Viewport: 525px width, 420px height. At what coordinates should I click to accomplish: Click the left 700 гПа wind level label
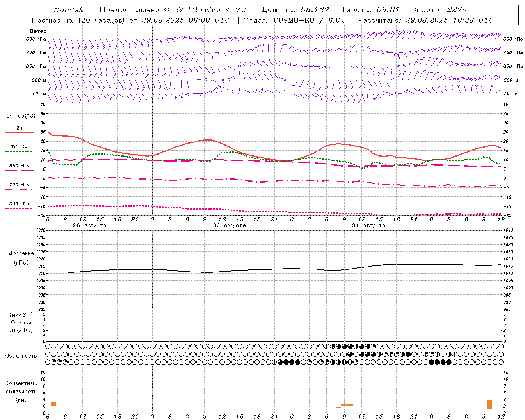[x=36, y=52]
